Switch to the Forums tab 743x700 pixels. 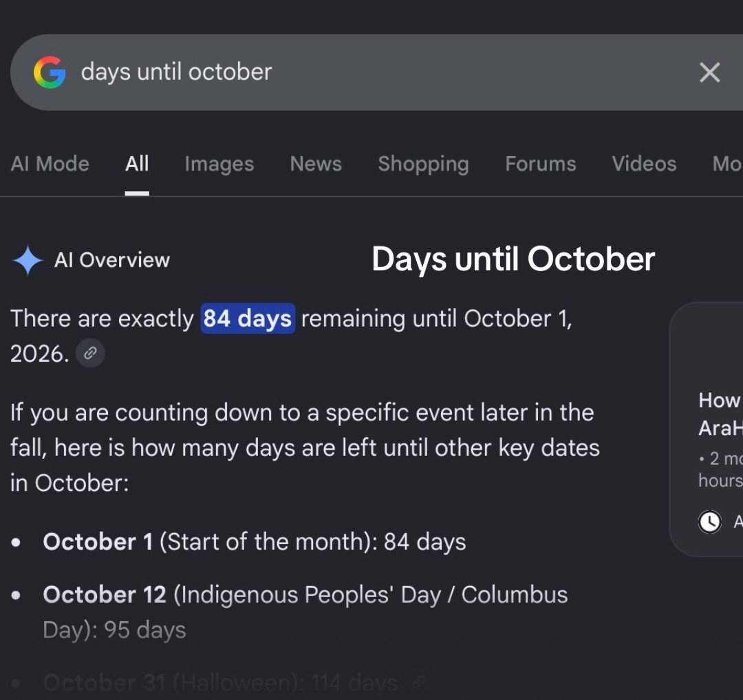click(540, 164)
